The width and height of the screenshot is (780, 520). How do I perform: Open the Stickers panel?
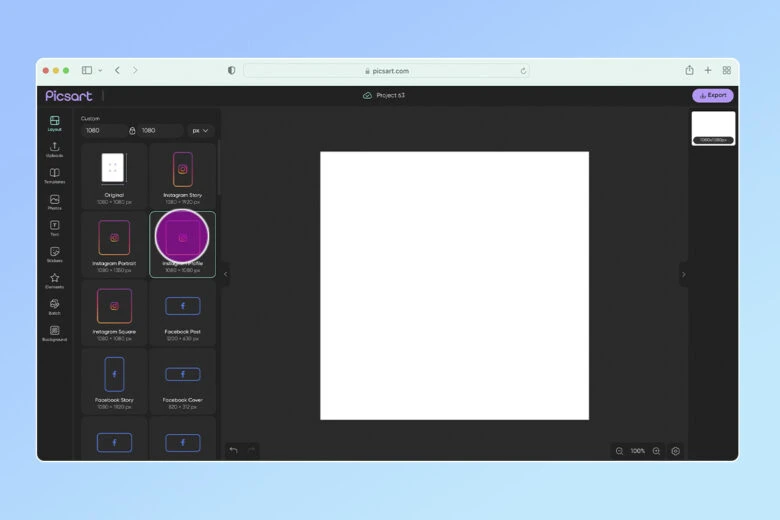tap(54, 254)
